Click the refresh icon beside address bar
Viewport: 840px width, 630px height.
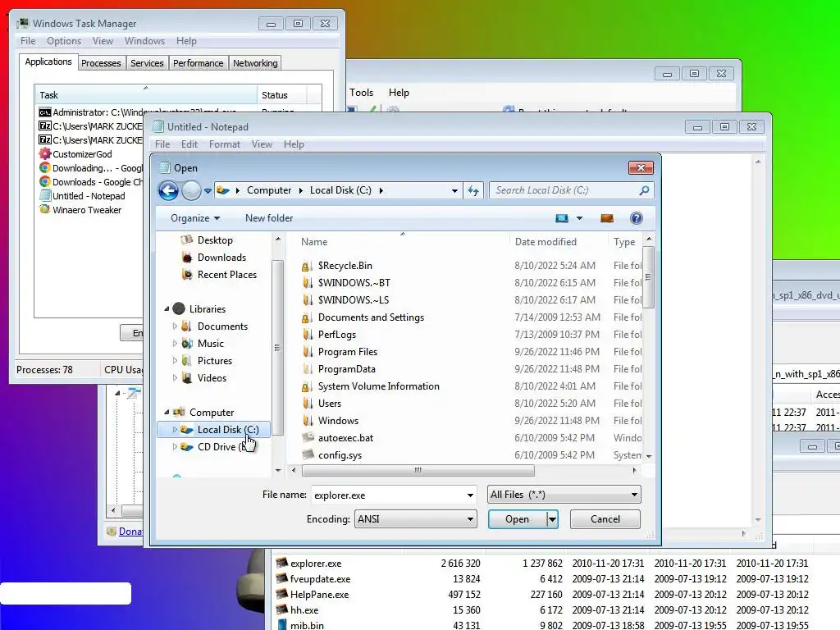pyautogui.click(x=473, y=190)
